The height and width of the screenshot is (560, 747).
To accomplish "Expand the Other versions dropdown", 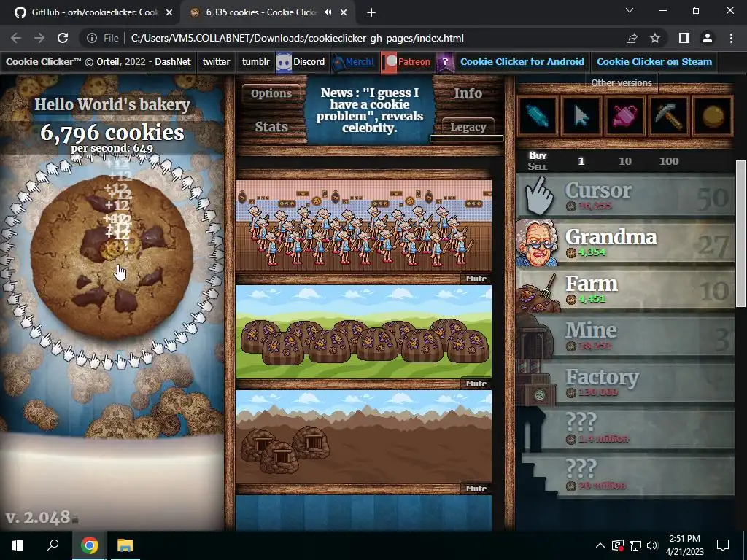I will (x=622, y=83).
